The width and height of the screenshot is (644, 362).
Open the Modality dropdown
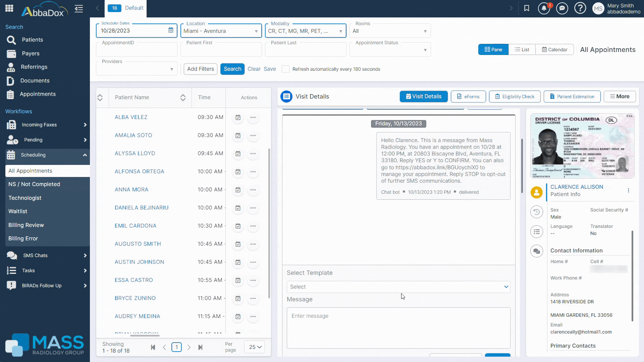point(342,31)
